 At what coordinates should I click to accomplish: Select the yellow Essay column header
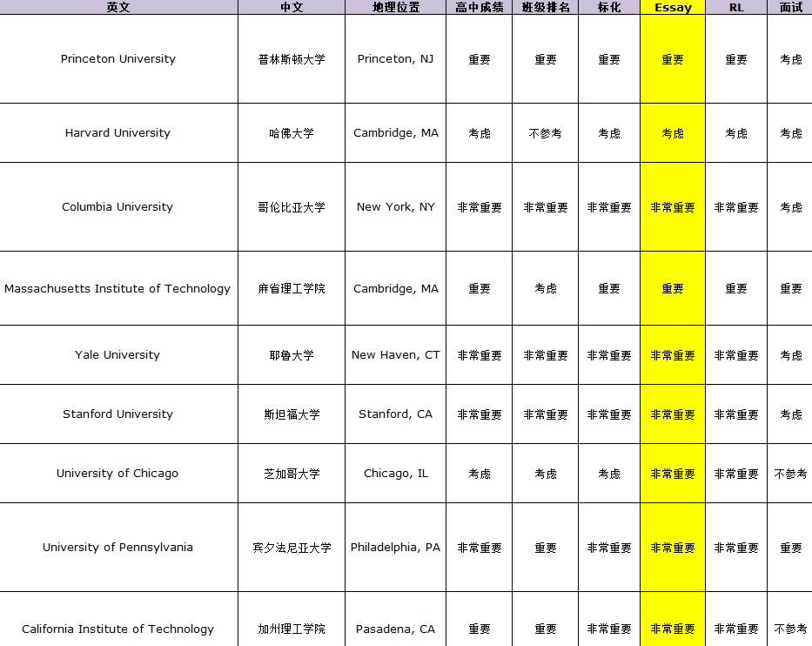673,7
